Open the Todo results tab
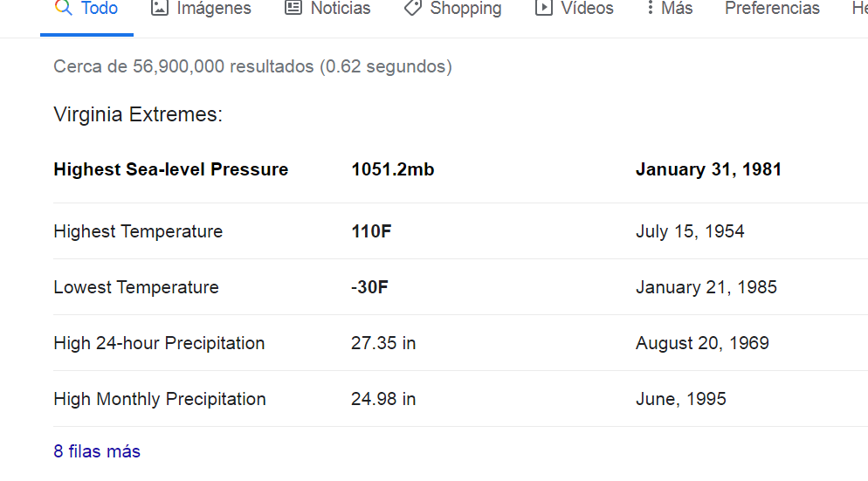868x481 pixels. [x=87, y=9]
